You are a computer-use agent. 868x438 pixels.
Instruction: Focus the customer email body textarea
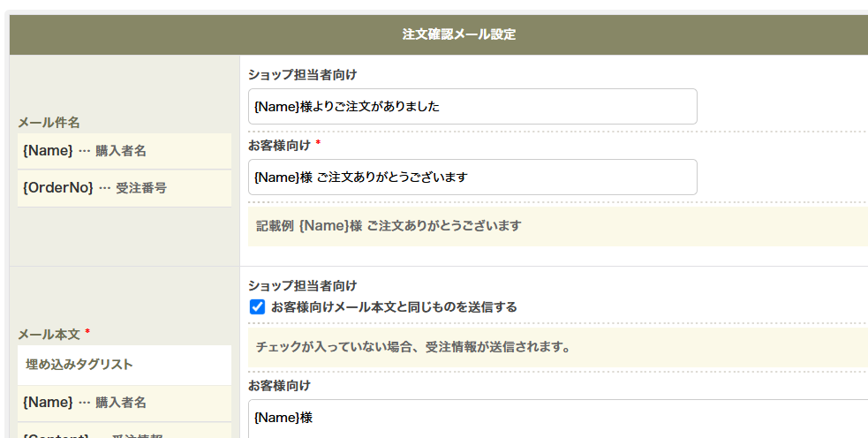pos(556,418)
